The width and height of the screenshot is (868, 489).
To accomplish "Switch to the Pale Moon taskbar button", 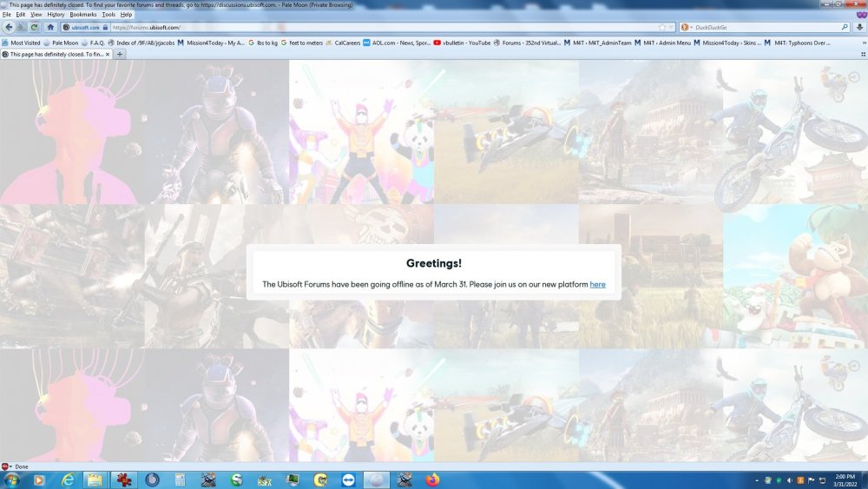I will coord(377,480).
